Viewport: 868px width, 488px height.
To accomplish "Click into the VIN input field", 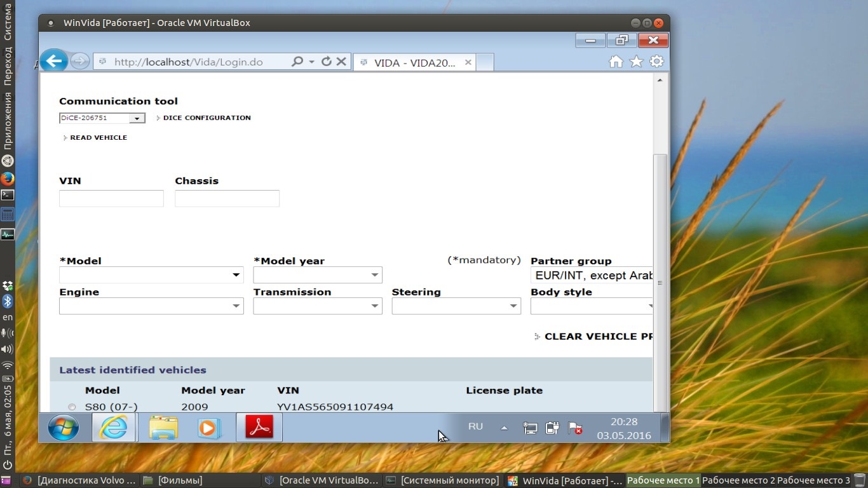I will 111,198.
